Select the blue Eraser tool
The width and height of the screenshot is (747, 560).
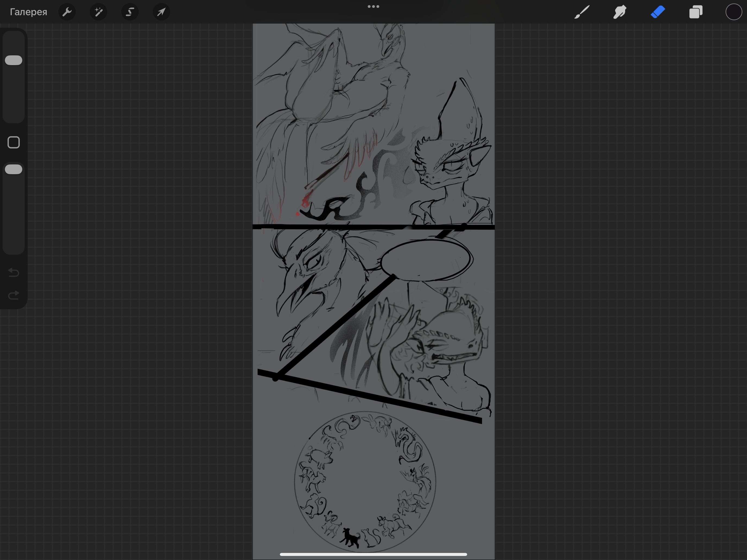[x=658, y=12]
